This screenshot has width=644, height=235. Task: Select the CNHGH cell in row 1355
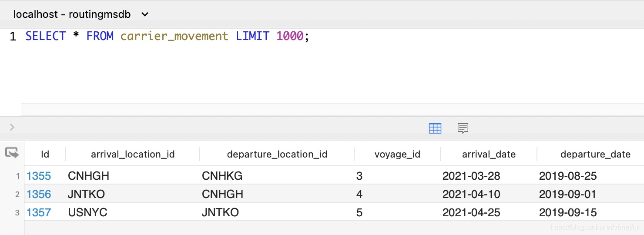click(89, 176)
